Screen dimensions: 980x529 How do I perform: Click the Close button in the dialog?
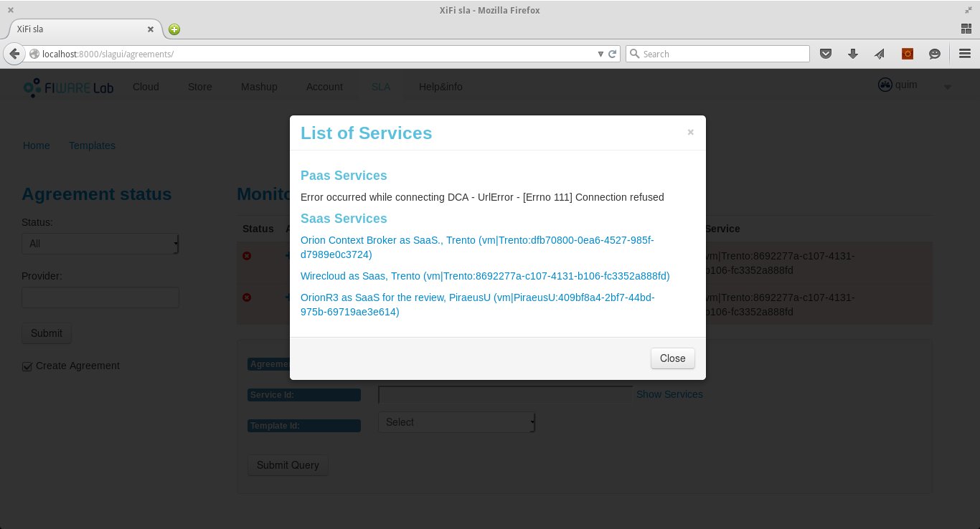tap(672, 358)
